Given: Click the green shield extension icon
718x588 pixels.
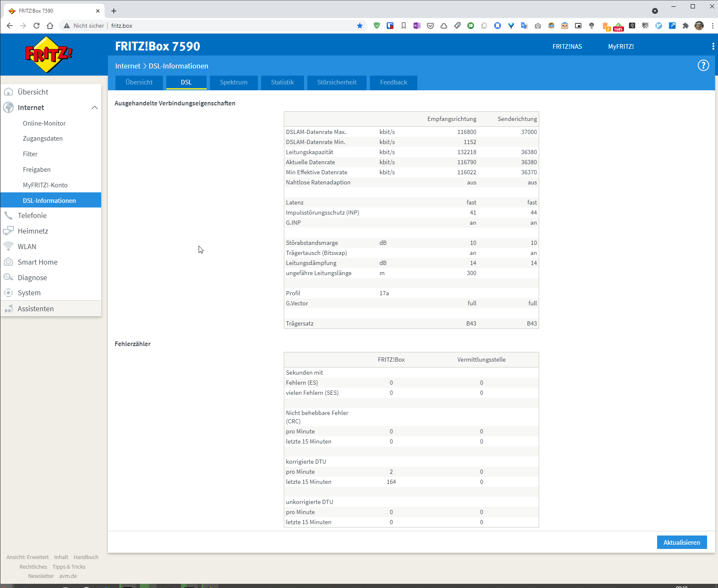Looking at the screenshot, I should 377,26.
